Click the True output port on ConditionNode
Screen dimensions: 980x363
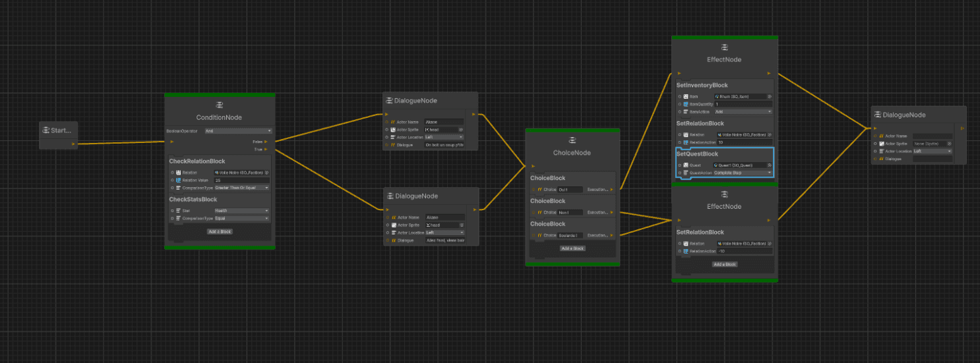265,149
